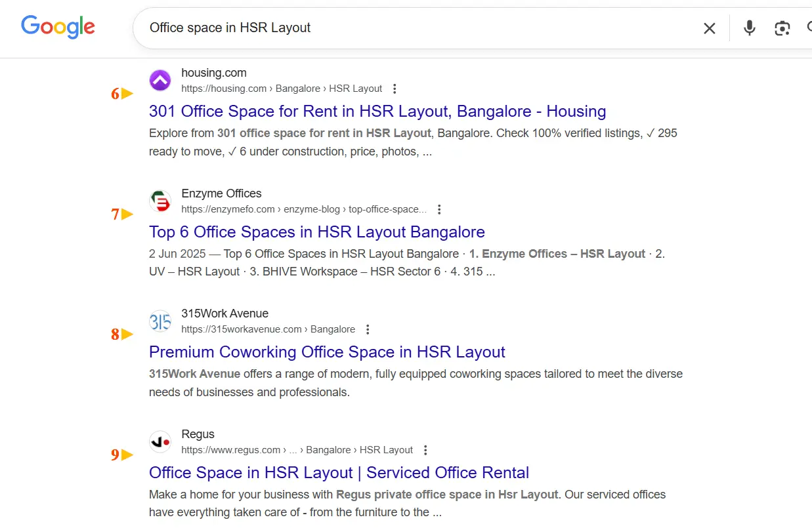Open 'Premium Coworking Office Space' result
The height and width of the screenshot is (528, 812).
click(x=327, y=352)
